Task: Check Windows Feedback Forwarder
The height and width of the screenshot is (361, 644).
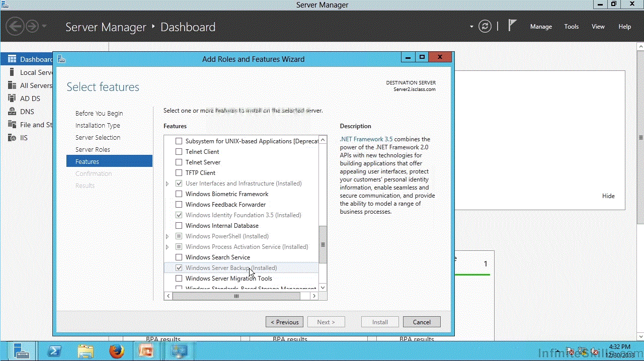Action: click(179, 205)
